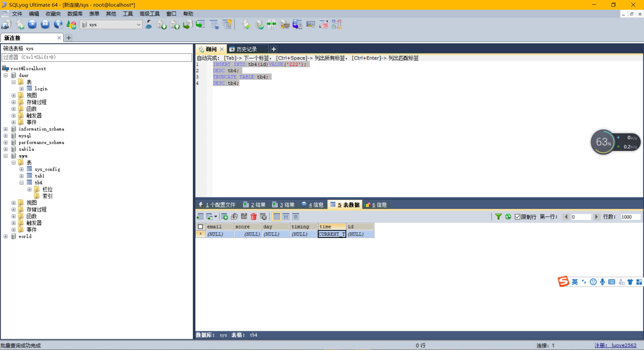Switch to the 2 结果 tab

tap(255, 205)
